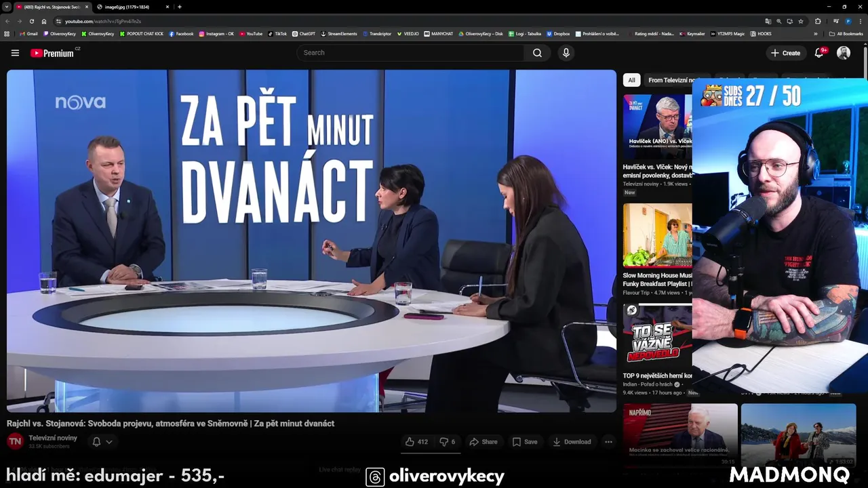This screenshot has width=868, height=488.
Task: Open the more actions ellipsis menu
Action: click(x=608, y=442)
